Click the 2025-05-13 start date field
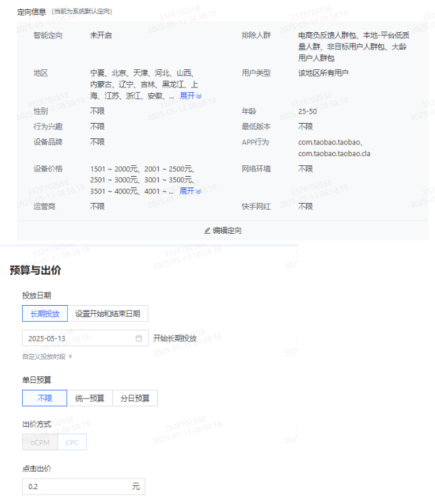 click(x=85, y=338)
